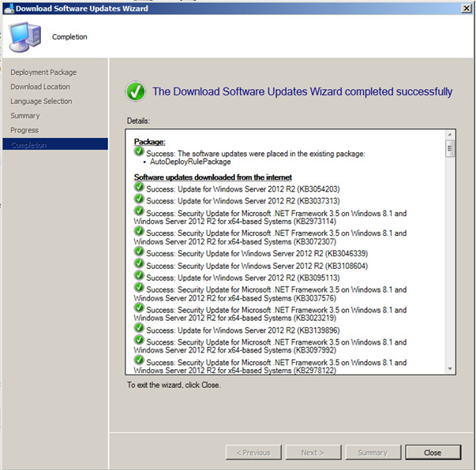This screenshot has height=470, width=476.
Task: Click the < Previous button
Action: click(253, 453)
